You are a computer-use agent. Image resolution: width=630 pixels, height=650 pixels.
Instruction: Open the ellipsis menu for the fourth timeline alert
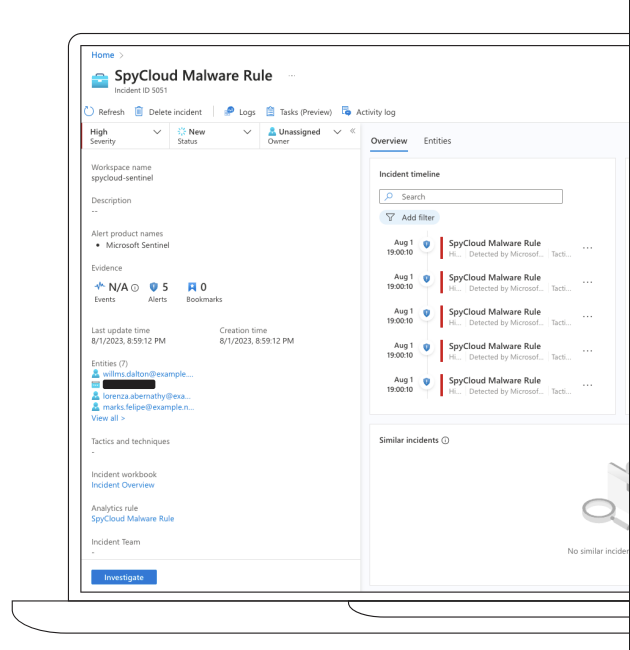tap(587, 351)
